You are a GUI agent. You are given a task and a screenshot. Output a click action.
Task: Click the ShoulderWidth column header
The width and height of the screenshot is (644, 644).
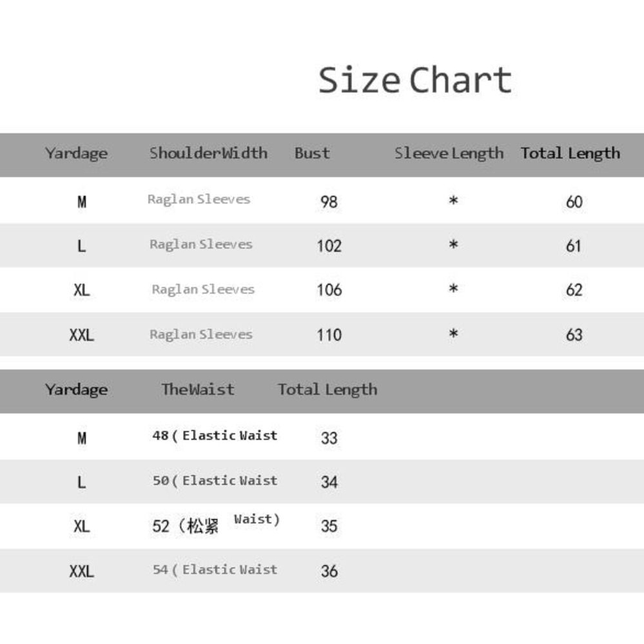(x=208, y=153)
